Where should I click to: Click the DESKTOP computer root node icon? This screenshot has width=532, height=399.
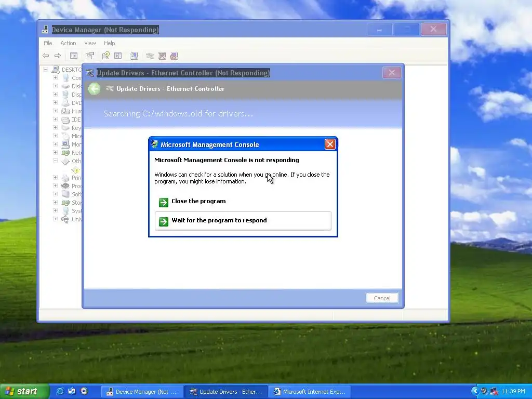tap(55, 70)
